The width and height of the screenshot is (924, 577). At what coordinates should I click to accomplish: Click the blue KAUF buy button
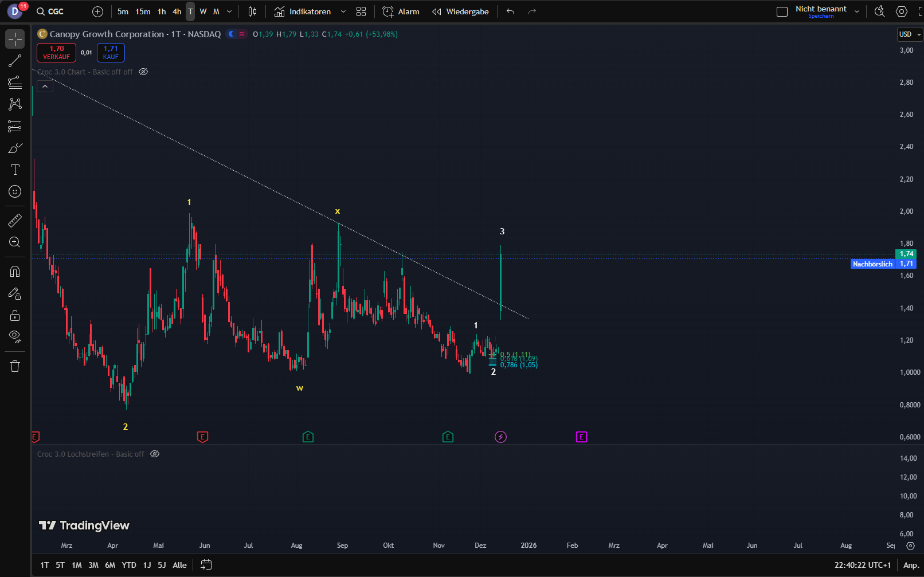click(x=111, y=53)
